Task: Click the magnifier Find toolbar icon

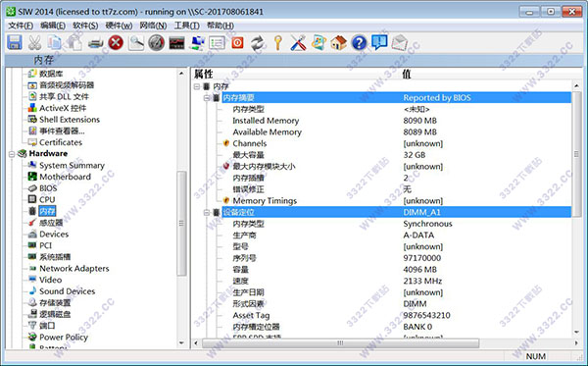Action: [136, 42]
